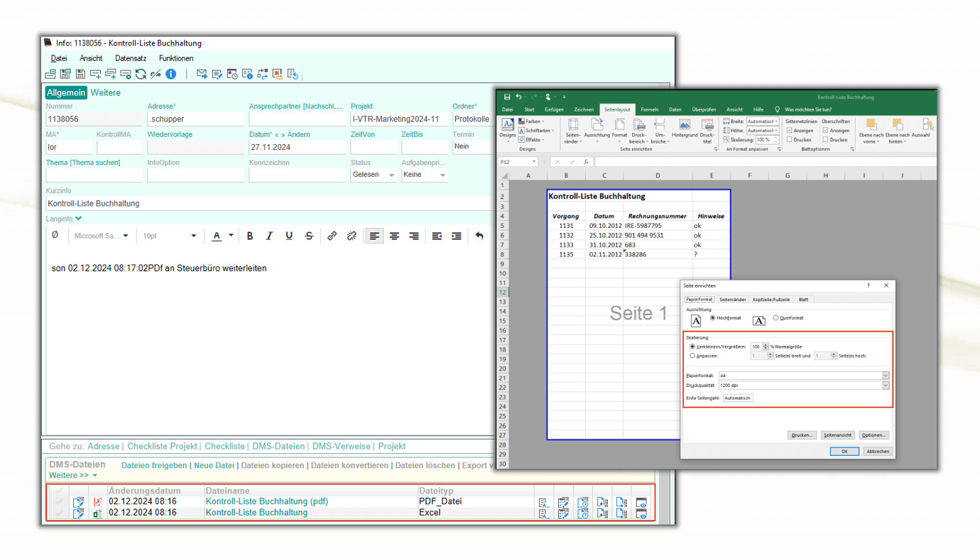Open the Seitenränder margins tool in Excel
Screen dimensions: 980x554
[x=572, y=131]
